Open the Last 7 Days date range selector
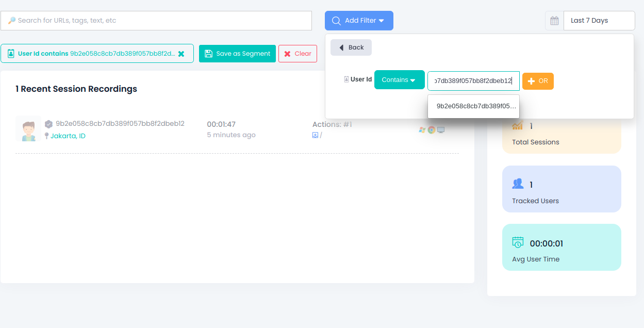 click(x=598, y=20)
